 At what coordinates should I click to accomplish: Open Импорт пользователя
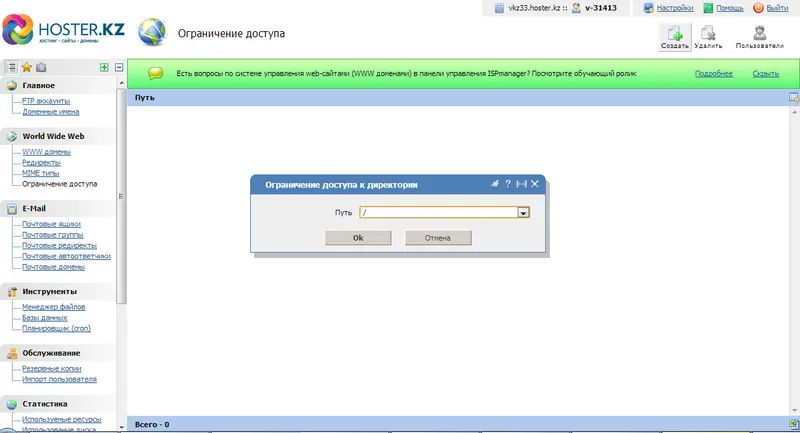pos(59,379)
